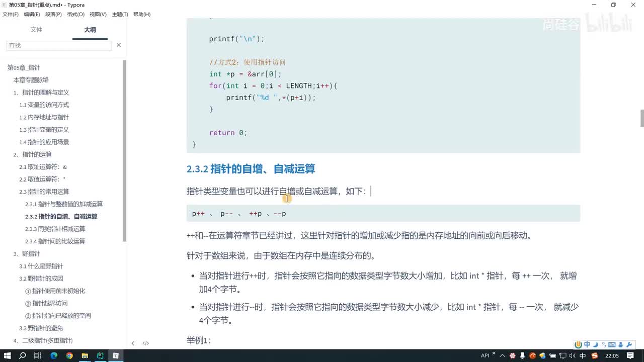
Task: Open the 编辑(E) menu
Action: tap(32, 15)
